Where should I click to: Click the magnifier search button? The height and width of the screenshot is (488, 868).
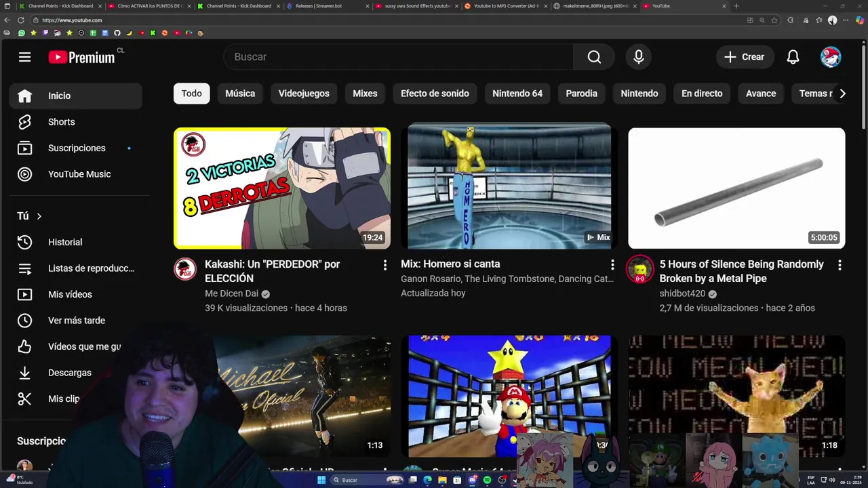coord(594,57)
